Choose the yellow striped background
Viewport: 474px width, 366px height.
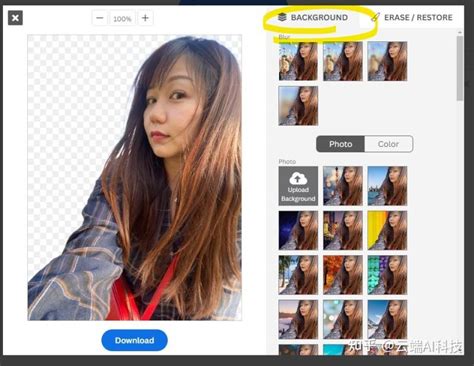[x=387, y=230]
